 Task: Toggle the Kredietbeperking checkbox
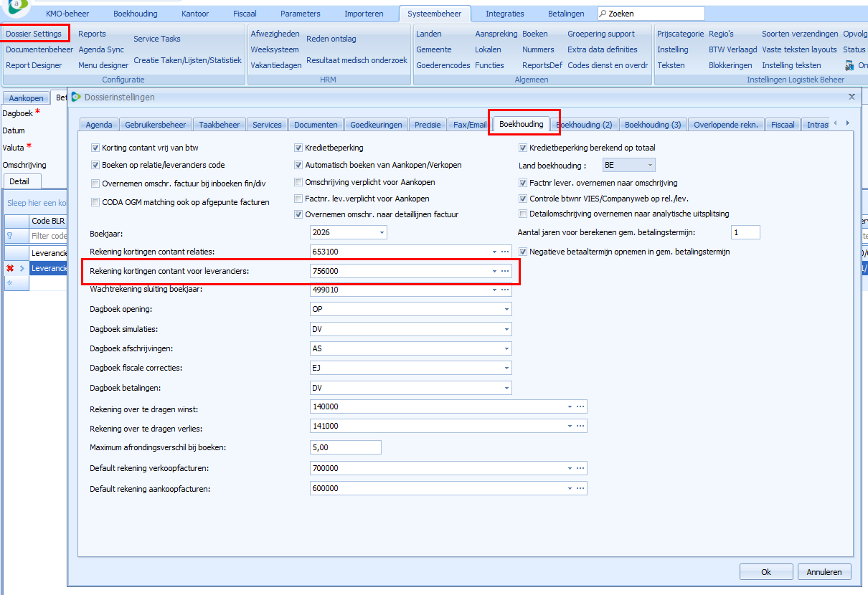pyautogui.click(x=298, y=148)
